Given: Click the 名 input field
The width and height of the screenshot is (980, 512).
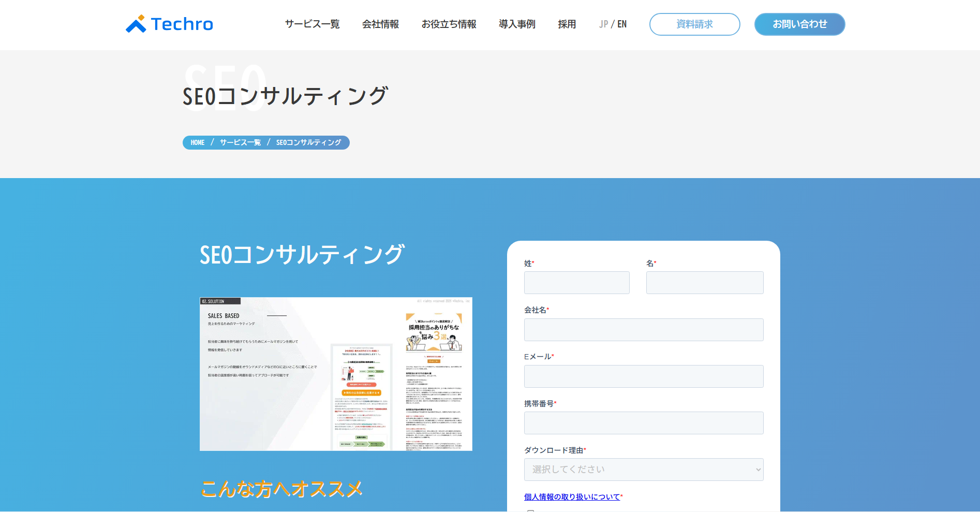Looking at the screenshot, I should tap(704, 283).
